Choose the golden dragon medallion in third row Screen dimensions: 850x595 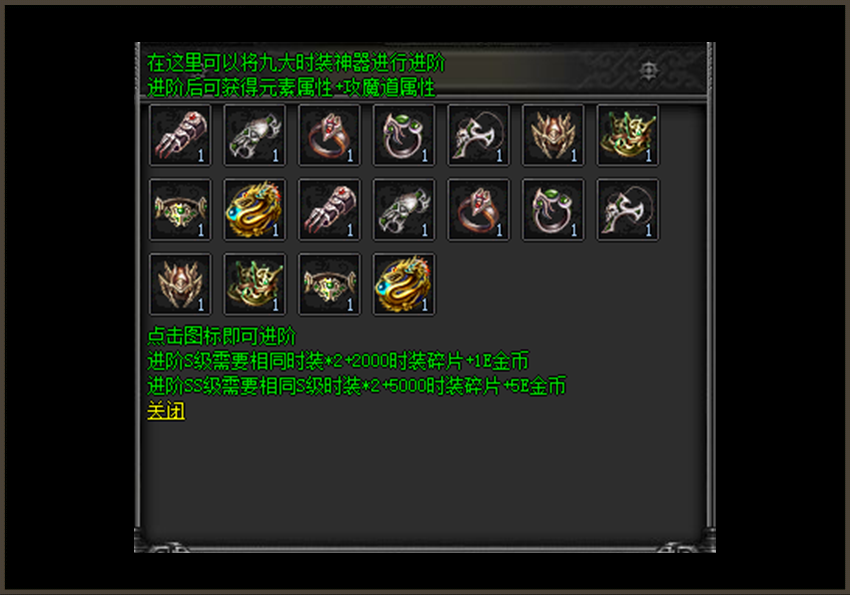[x=404, y=284]
